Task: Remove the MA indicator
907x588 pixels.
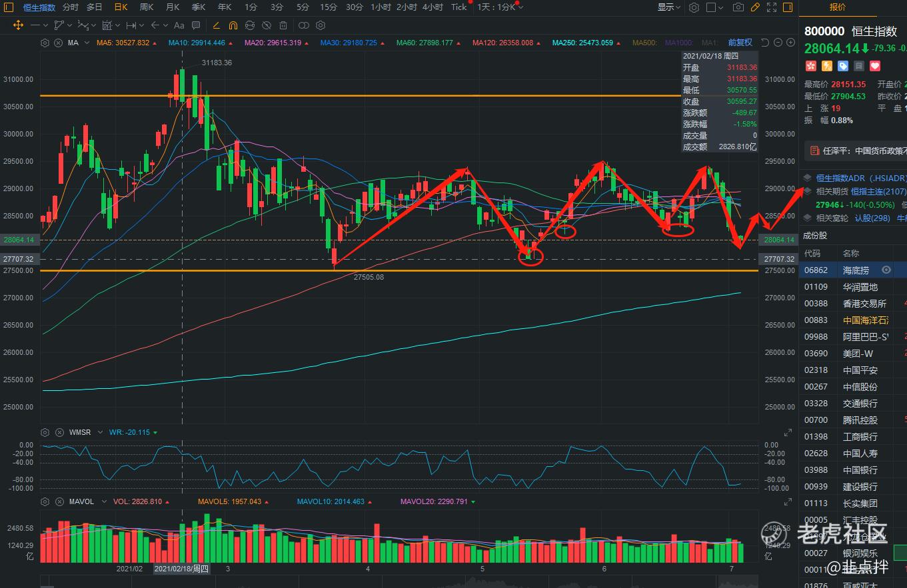Action: point(58,43)
